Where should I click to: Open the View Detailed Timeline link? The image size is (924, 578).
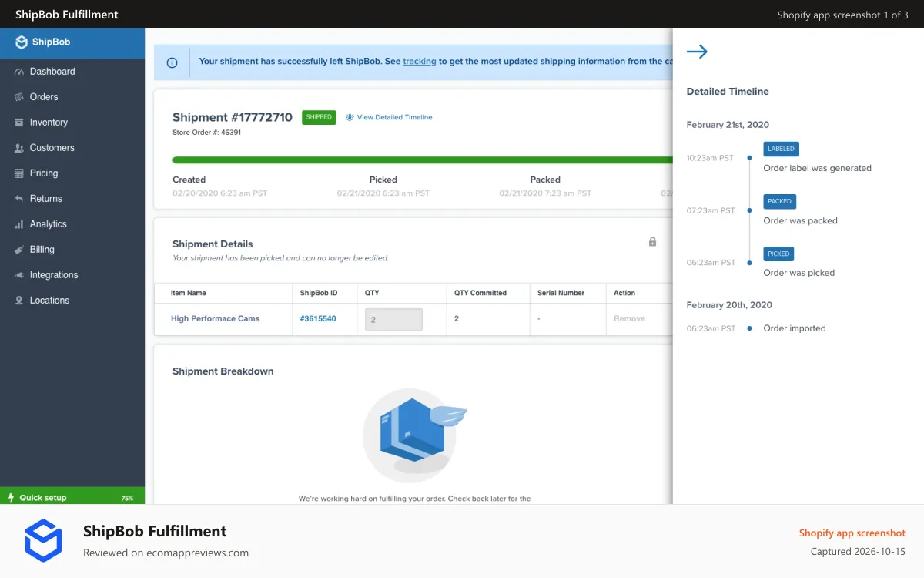pyautogui.click(x=394, y=117)
